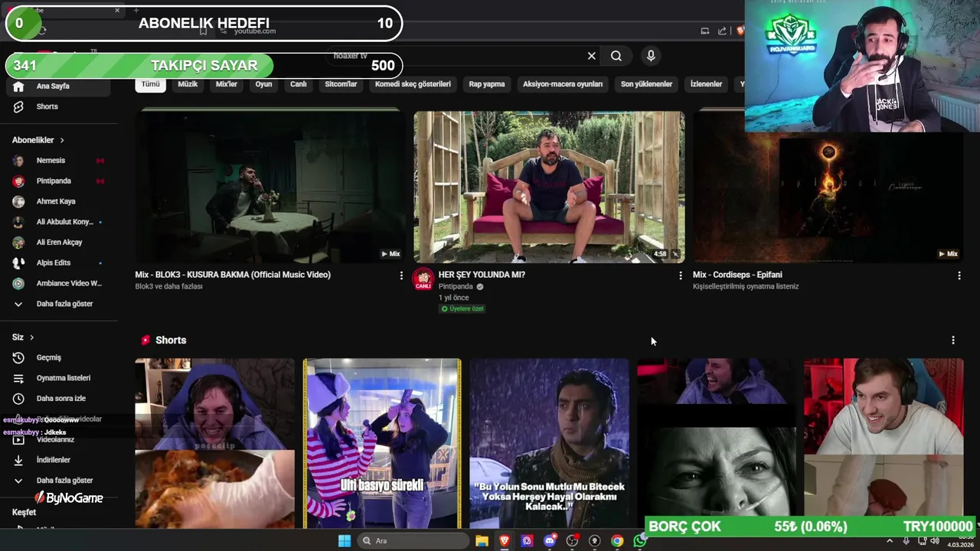980x551 pixels.
Task: Open Short captioned 'Bu Yolun Sonu Mutlu Mu'
Action: (549, 443)
